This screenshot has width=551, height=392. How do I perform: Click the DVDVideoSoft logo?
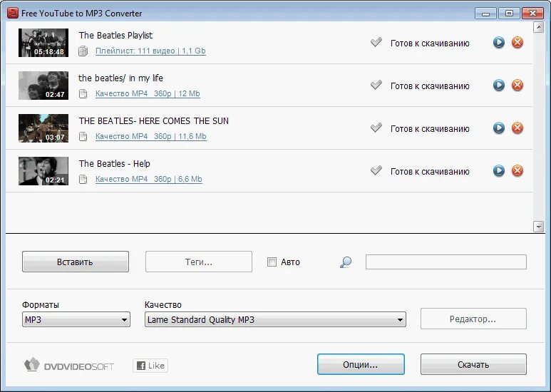click(69, 366)
